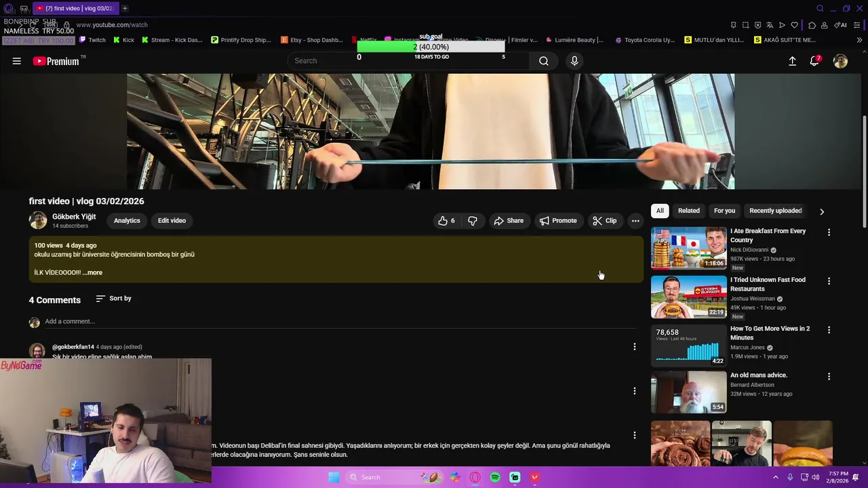Open the Twitch bookmark
The height and width of the screenshot is (488, 868).
pos(92,40)
